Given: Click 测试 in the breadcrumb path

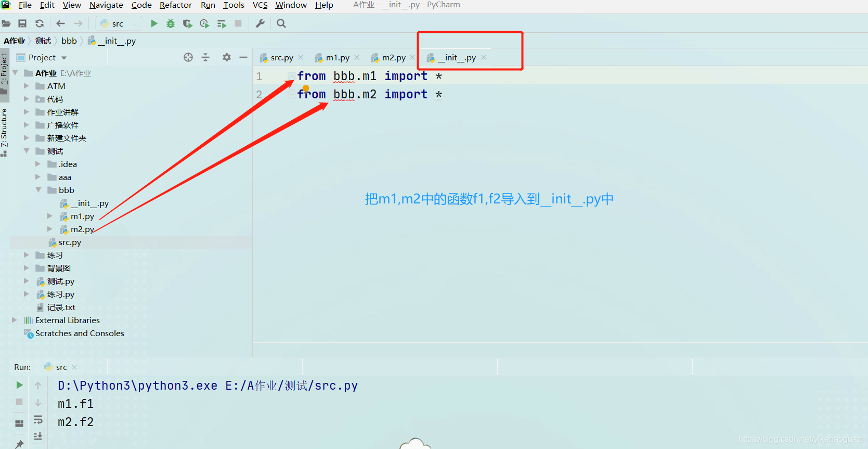Looking at the screenshot, I should tap(43, 41).
